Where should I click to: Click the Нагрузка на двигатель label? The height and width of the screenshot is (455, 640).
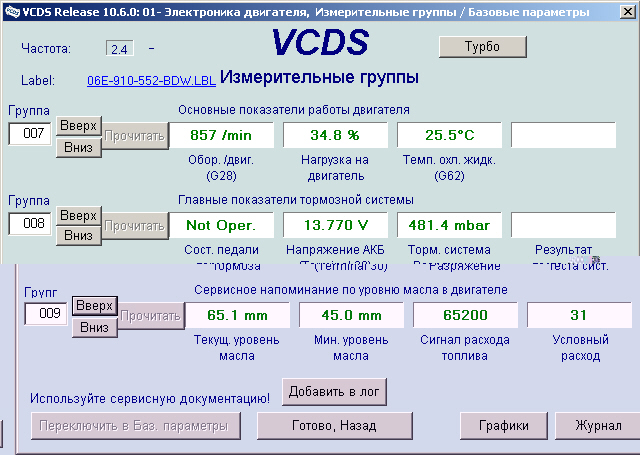(x=335, y=168)
